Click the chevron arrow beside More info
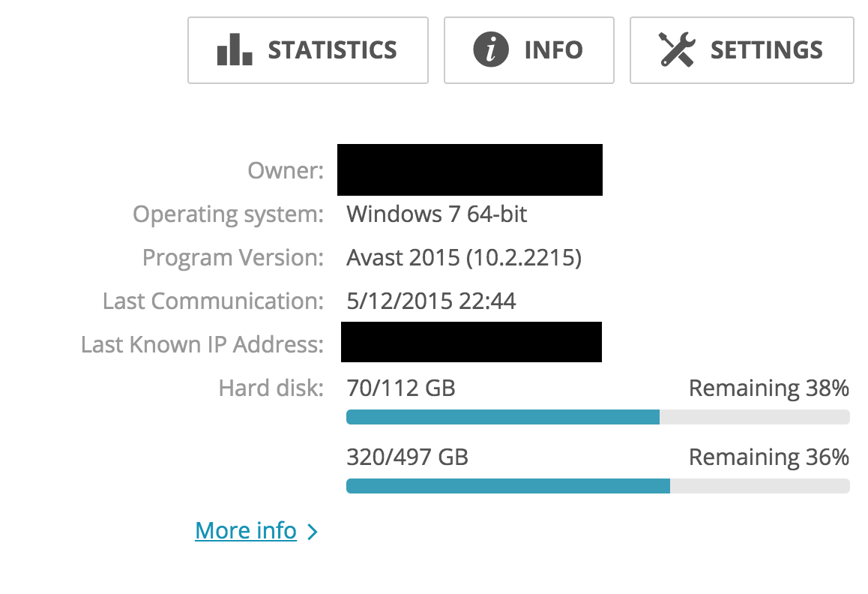Viewport: 868px width, 594px height. coord(313,532)
